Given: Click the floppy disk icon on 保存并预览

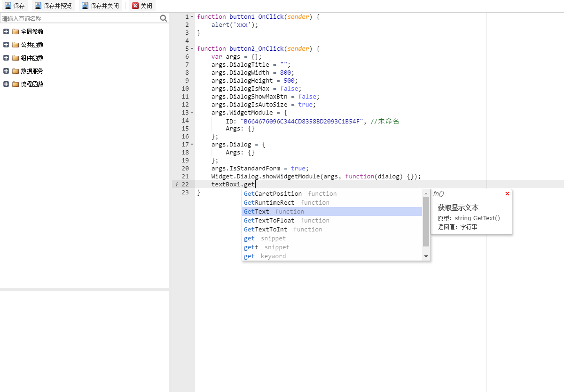Looking at the screenshot, I should [x=38, y=6].
